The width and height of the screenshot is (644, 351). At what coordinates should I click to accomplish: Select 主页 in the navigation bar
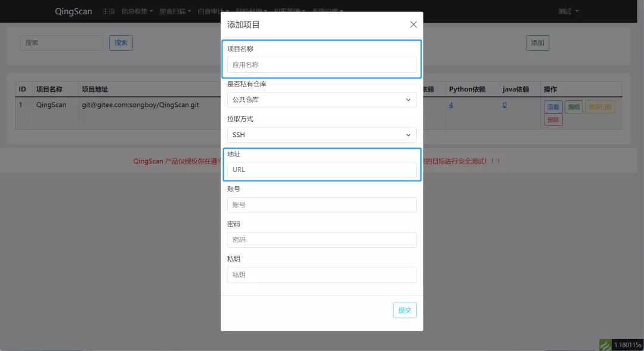click(x=107, y=11)
